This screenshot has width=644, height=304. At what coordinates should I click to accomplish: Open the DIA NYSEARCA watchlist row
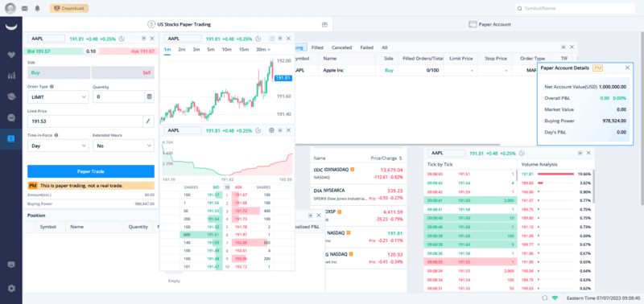click(358, 195)
